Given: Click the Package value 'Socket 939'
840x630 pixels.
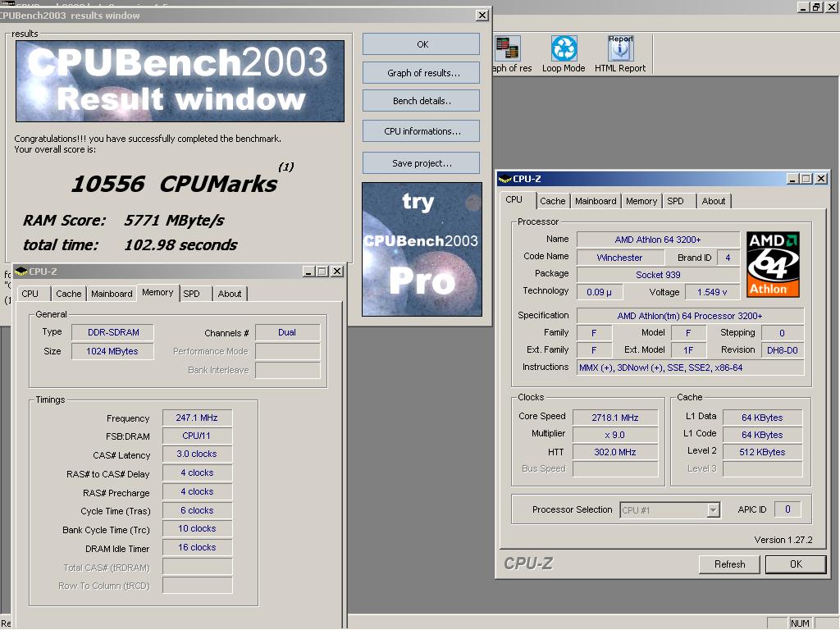Looking at the screenshot, I should (658, 275).
